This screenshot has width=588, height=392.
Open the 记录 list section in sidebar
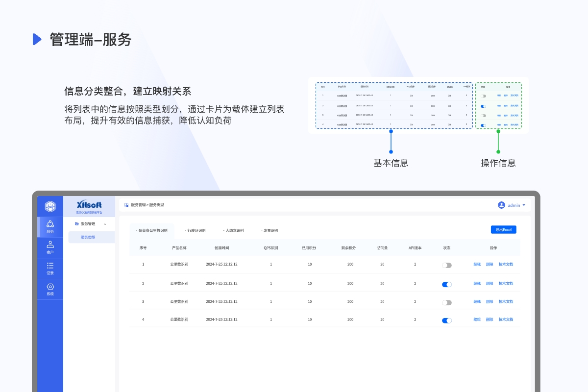pyautogui.click(x=50, y=269)
